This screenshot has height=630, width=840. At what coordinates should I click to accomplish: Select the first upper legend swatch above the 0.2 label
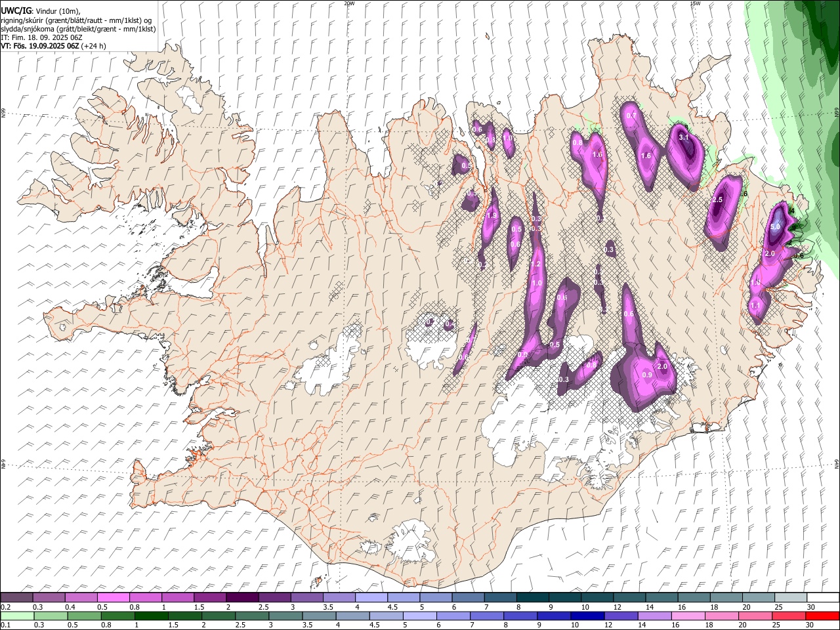click(17, 598)
